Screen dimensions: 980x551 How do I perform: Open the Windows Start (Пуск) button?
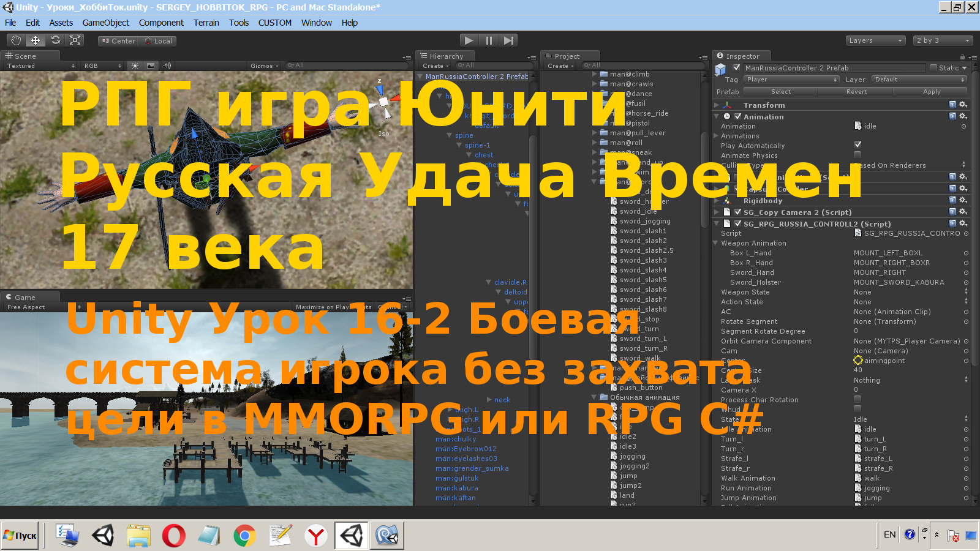(20, 536)
